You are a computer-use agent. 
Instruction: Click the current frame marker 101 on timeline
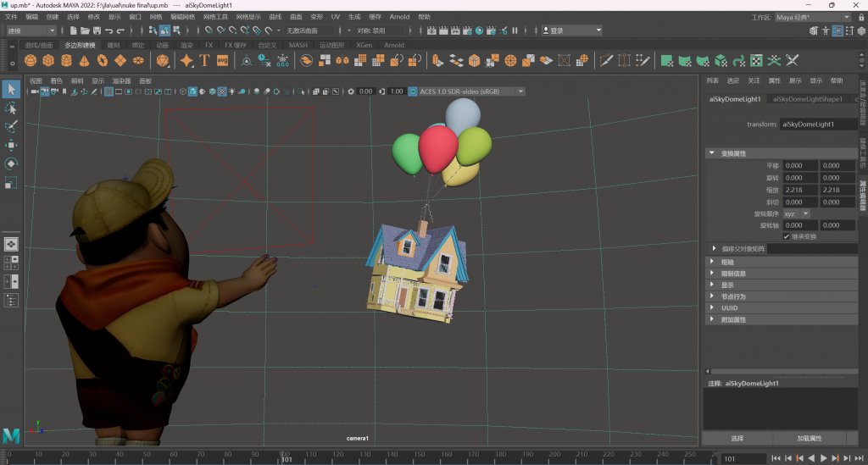(x=286, y=459)
